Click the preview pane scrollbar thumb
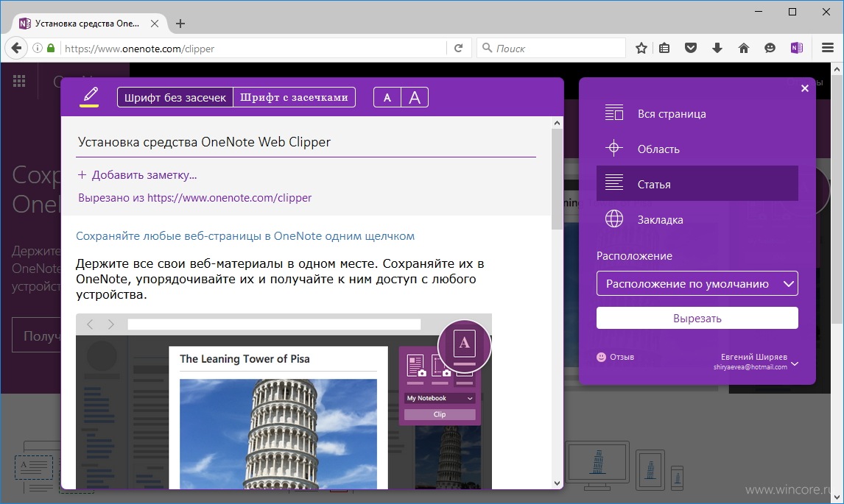 (x=557, y=179)
